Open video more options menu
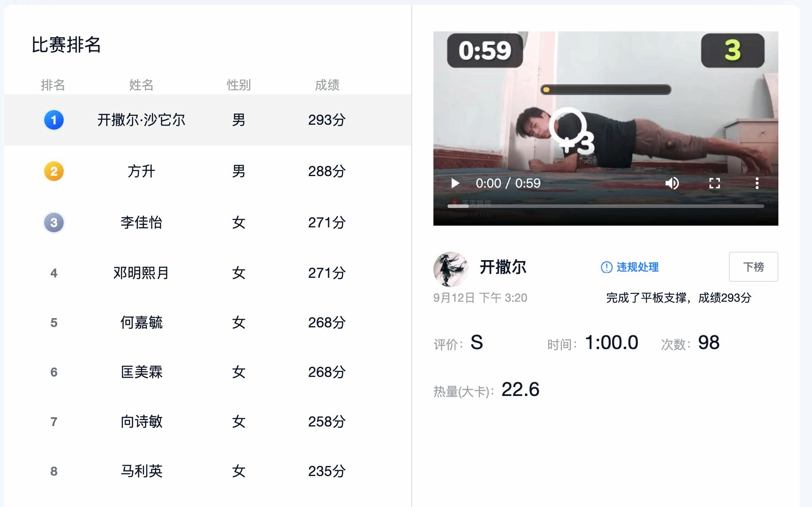 (x=757, y=183)
